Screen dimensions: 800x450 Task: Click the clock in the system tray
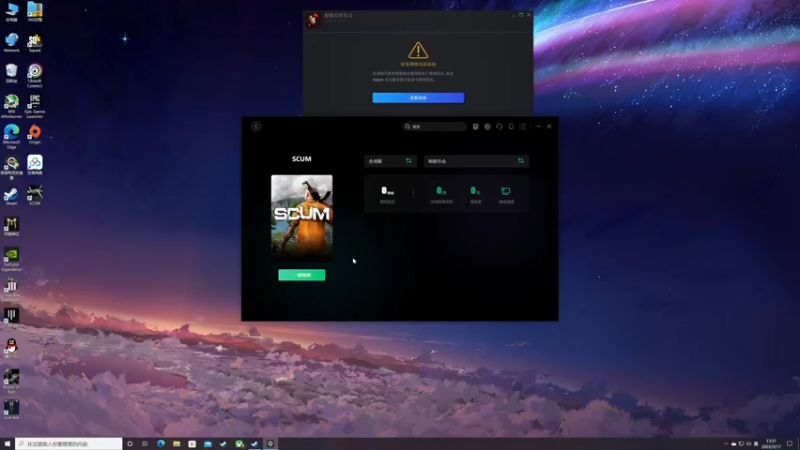point(771,443)
